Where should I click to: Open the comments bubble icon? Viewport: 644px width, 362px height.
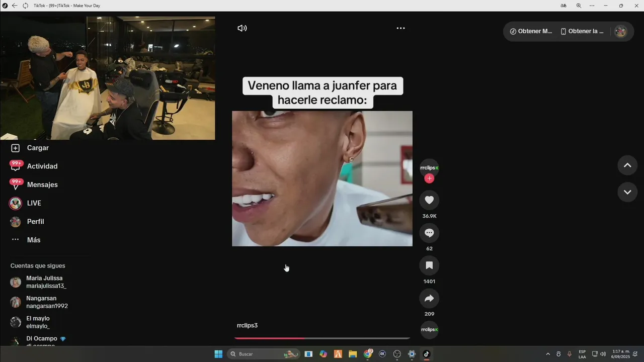(x=429, y=233)
